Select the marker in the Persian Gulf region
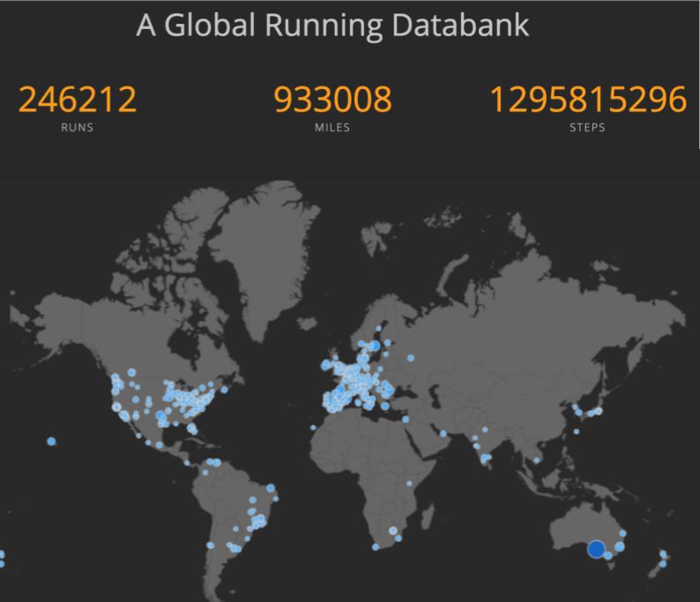The width and height of the screenshot is (700, 602). click(443, 433)
